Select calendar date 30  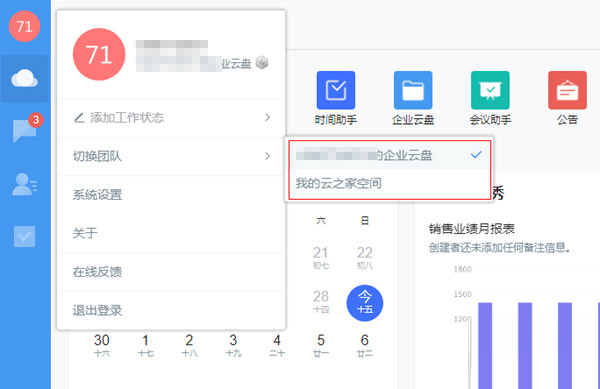(x=102, y=345)
